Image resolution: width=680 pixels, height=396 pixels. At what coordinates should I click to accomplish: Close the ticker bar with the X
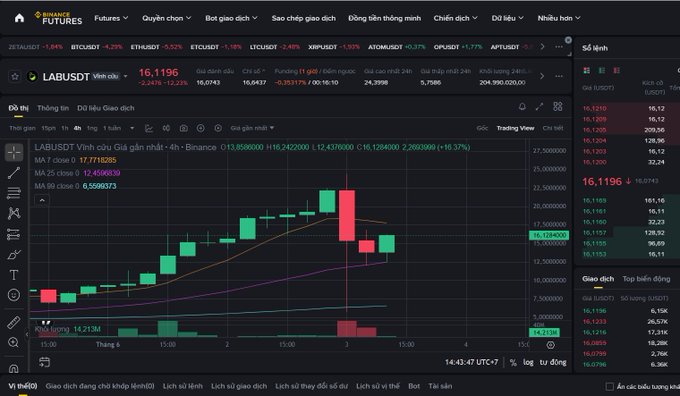(x=568, y=40)
